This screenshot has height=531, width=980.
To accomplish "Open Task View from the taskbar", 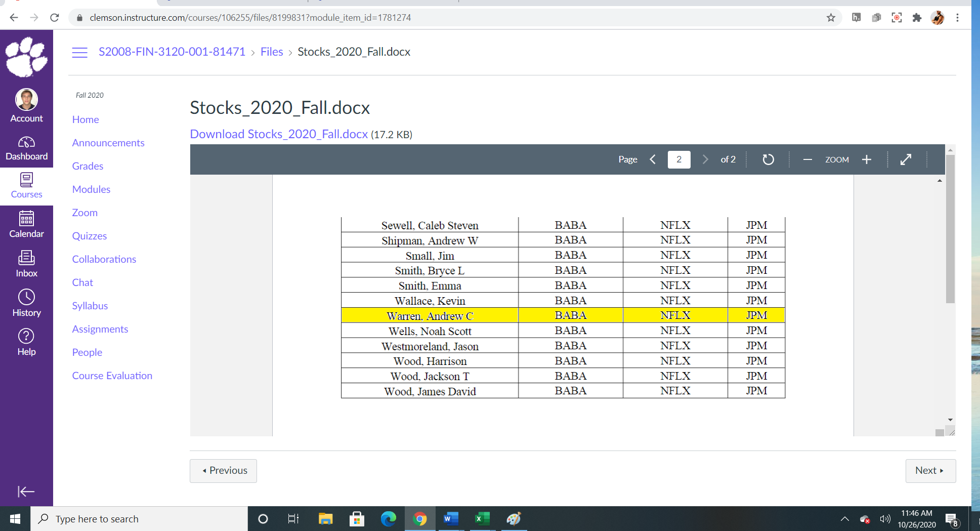I will 293,519.
